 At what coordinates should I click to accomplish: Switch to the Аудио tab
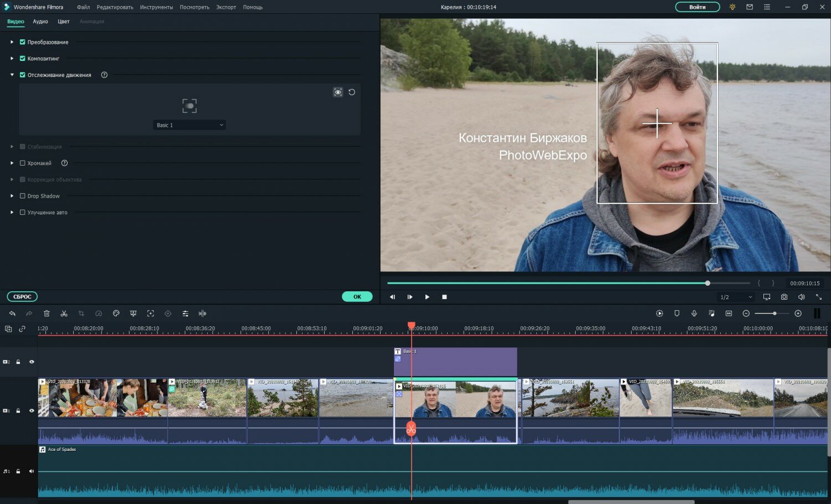[x=40, y=22]
